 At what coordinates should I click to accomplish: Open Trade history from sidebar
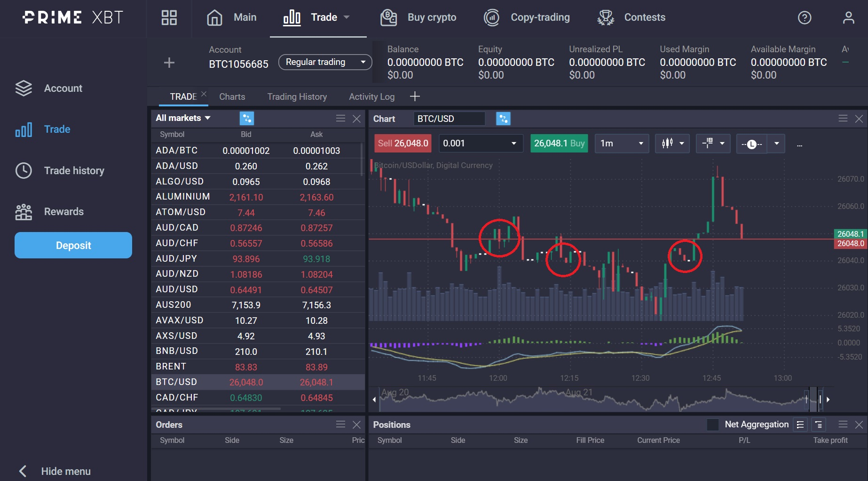(x=59, y=170)
